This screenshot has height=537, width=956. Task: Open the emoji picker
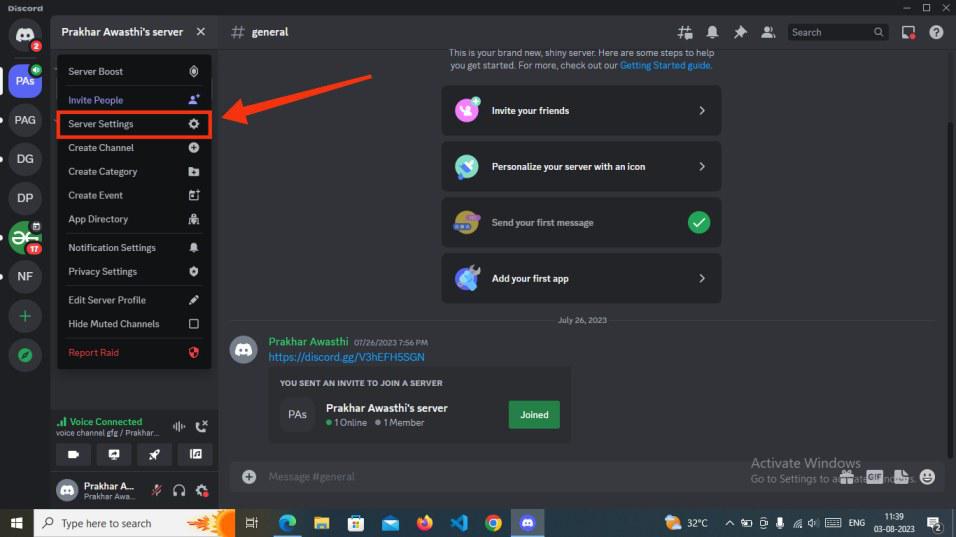coord(927,477)
